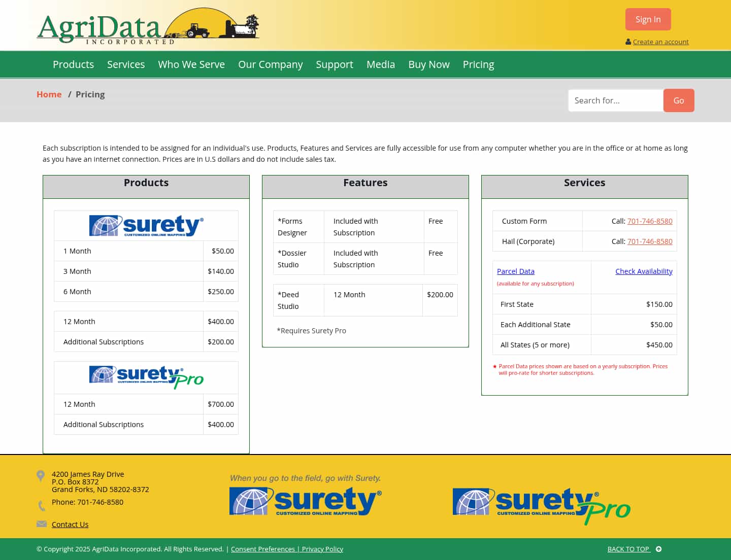Select the Support menu item
The height and width of the screenshot is (560, 731).
pos(335,64)
